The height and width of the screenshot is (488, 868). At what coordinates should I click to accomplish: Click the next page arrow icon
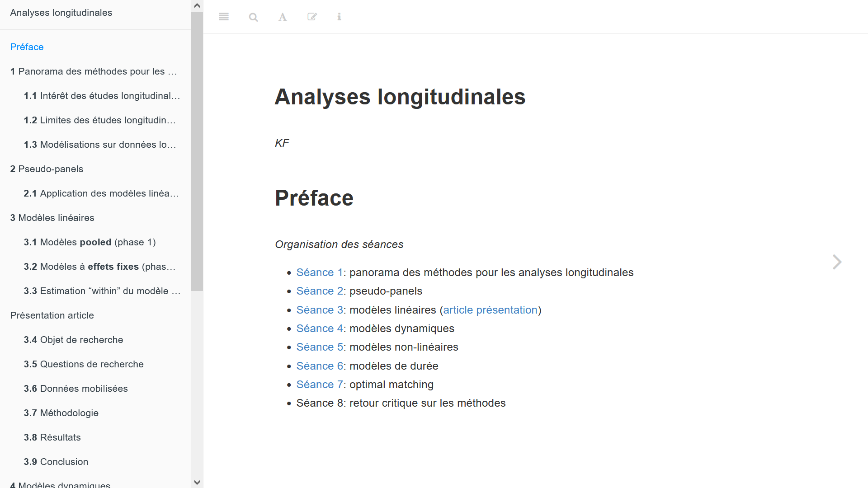[838, 262]
